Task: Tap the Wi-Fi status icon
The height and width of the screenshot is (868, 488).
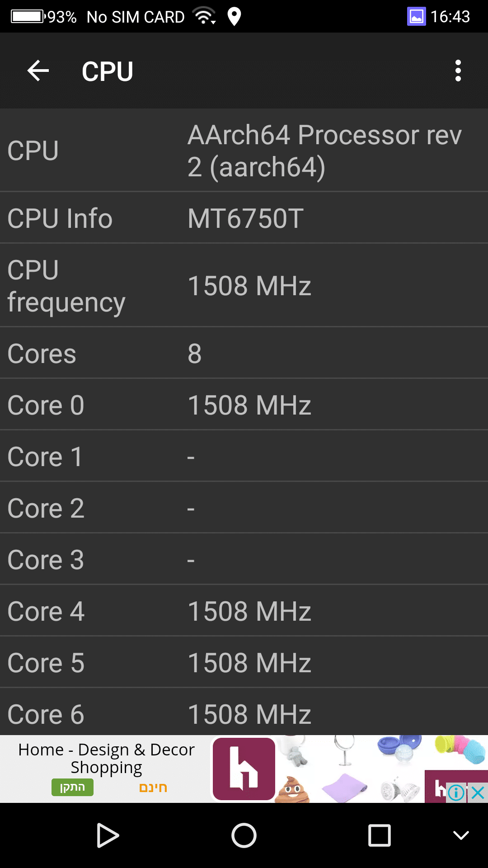Action: click(x=204, y=17)
